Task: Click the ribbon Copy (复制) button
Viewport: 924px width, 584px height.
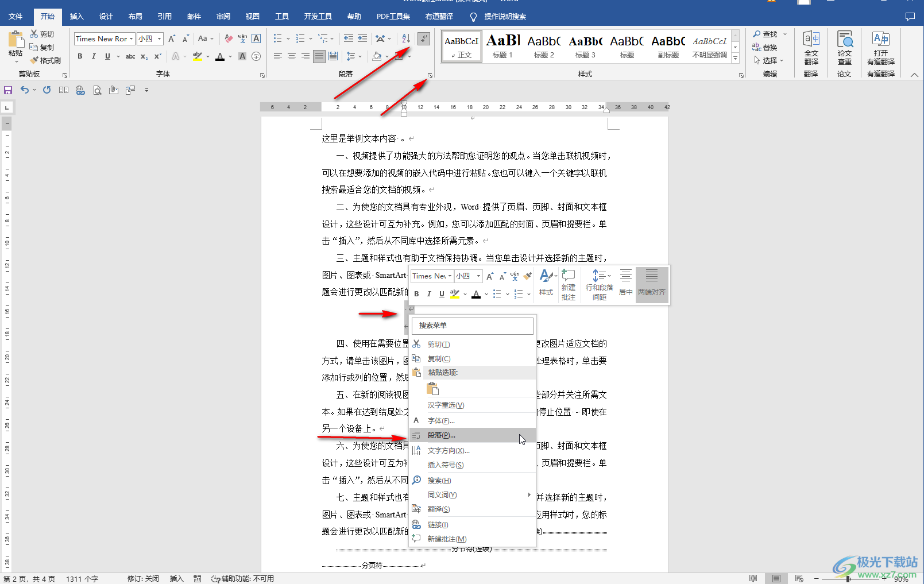Action: 42,47
